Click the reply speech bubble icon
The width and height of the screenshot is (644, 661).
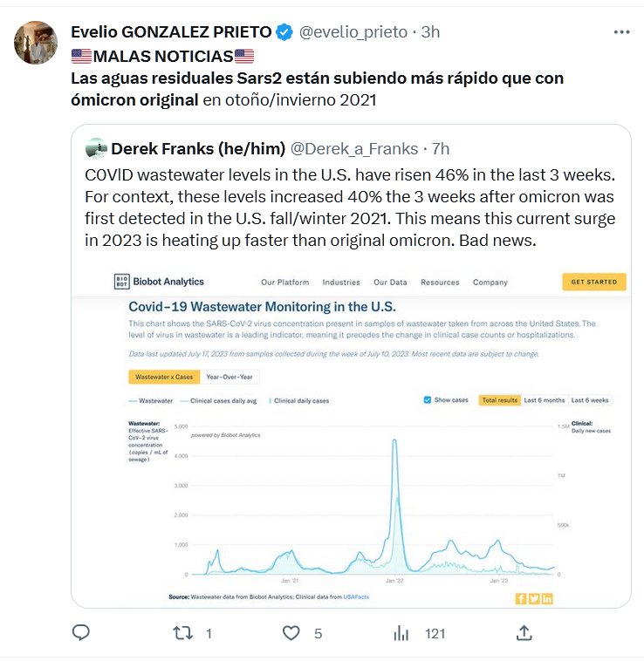click(80, 633)
